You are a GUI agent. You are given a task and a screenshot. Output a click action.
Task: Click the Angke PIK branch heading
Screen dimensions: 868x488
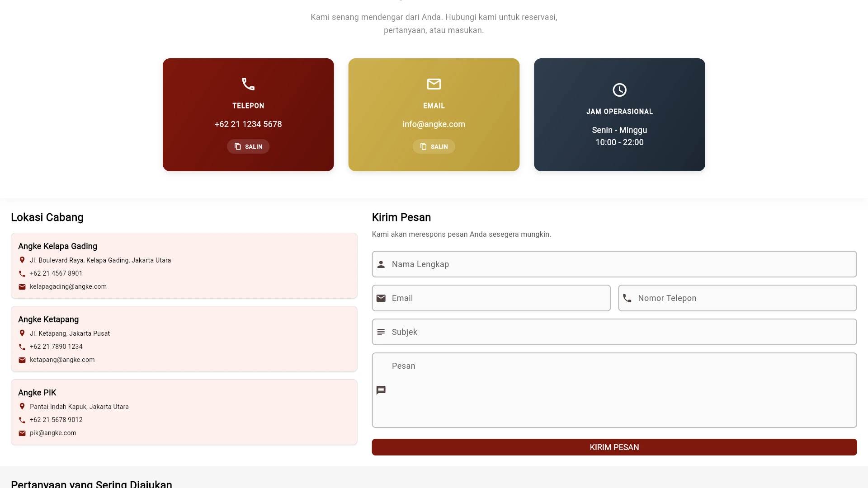pyautogui.click(x=37, y=393)
